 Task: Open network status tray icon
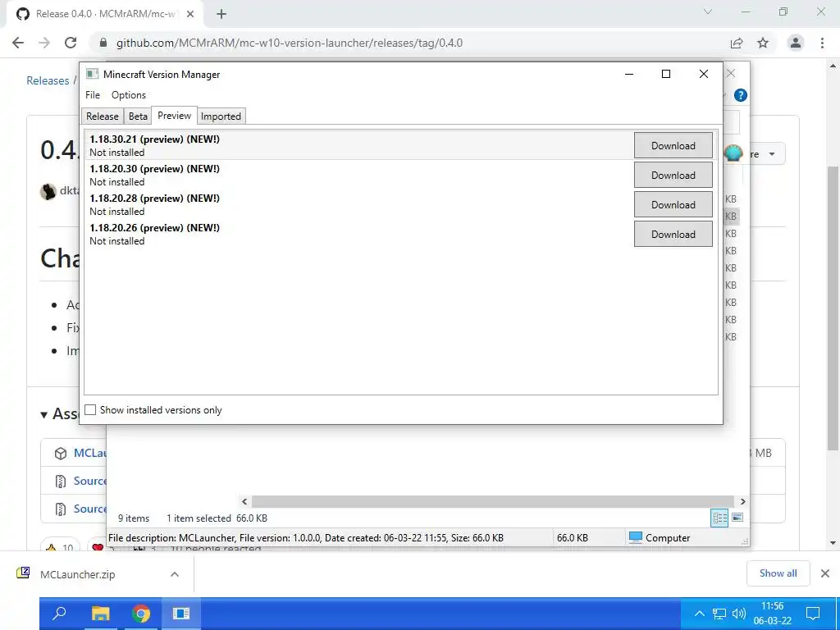(x=719, y=614)
